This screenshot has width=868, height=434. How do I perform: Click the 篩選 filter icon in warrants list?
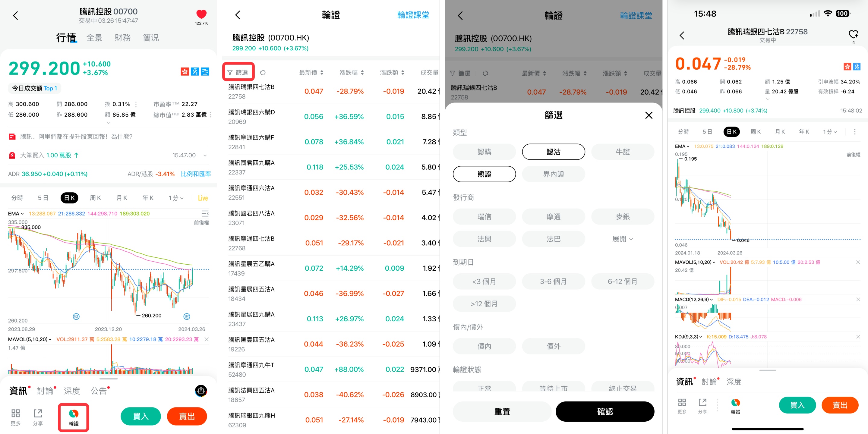pos(238,72)
